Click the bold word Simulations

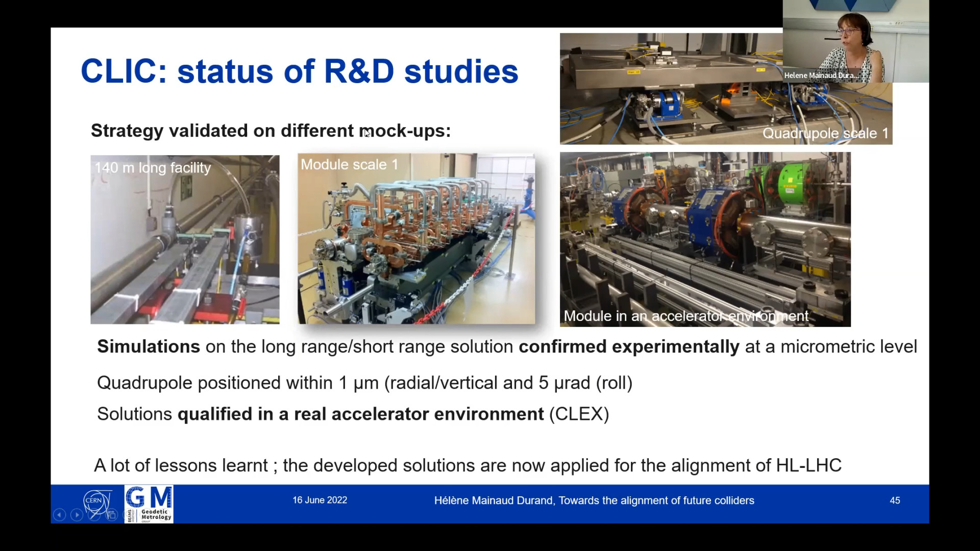pos(148,346)
